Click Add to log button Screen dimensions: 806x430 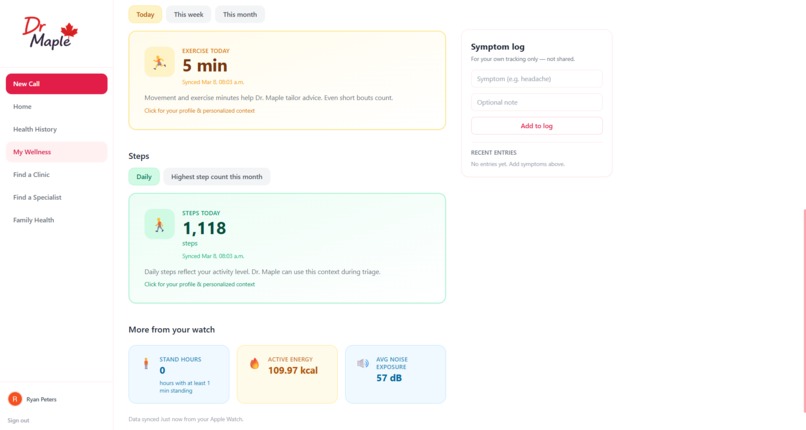(x=537, y=126)
